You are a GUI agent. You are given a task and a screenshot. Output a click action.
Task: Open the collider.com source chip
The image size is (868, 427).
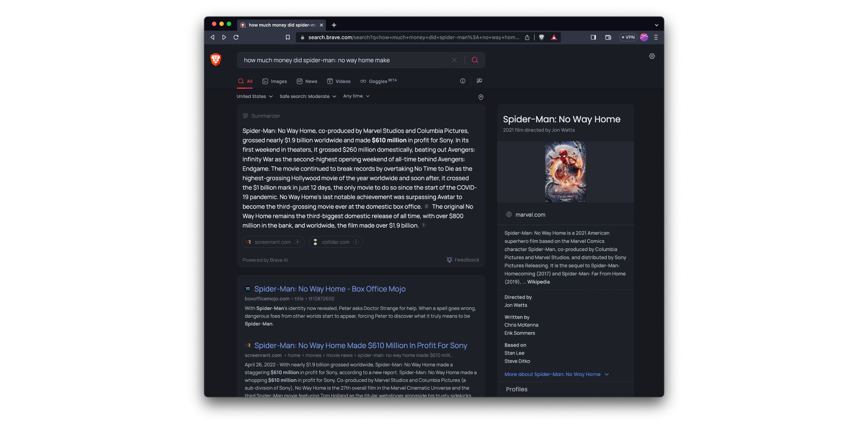[336, 242]
